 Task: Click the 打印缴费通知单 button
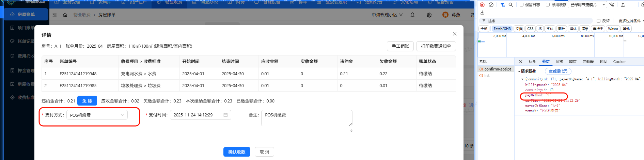436,46
